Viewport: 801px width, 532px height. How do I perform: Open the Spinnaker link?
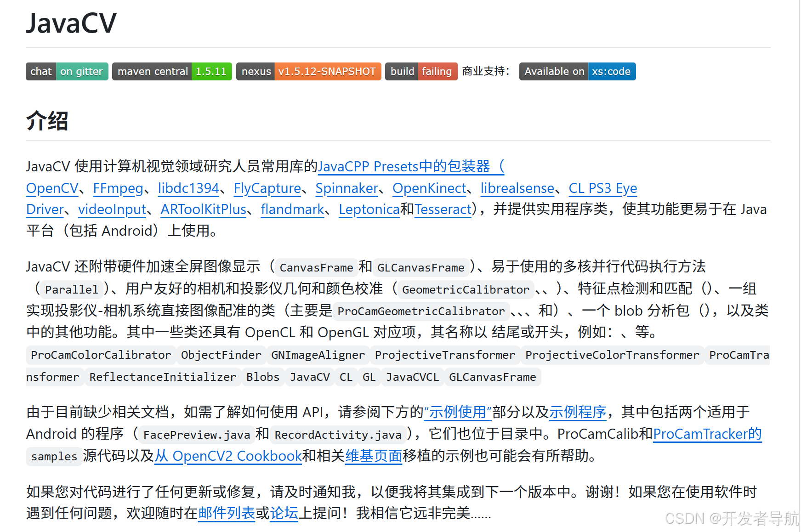[347, 188]
